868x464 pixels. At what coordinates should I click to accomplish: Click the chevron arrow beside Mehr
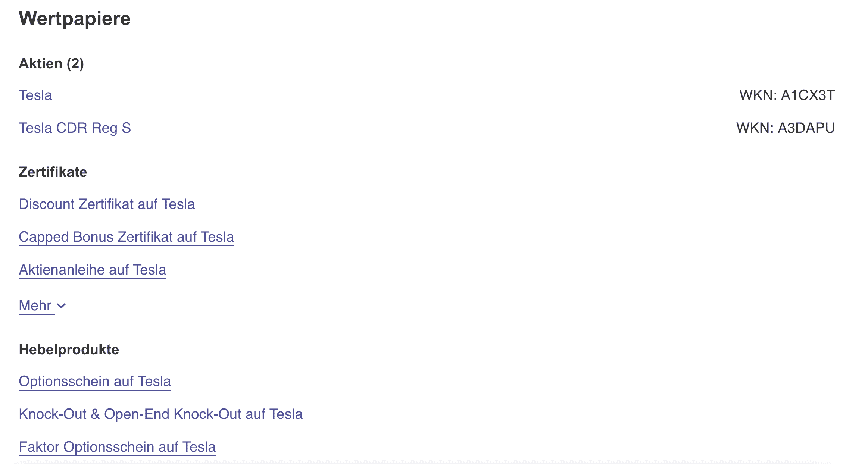62,306
